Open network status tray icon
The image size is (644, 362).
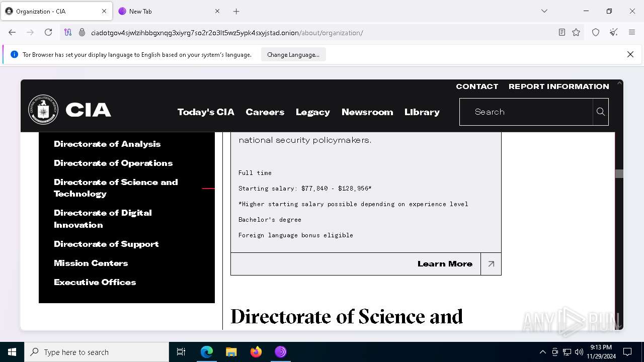click(567, 352)
